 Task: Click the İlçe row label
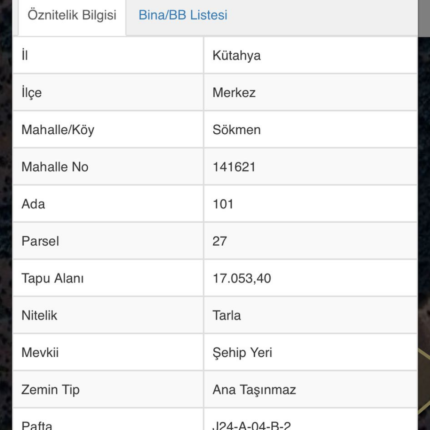click(32, 93)
